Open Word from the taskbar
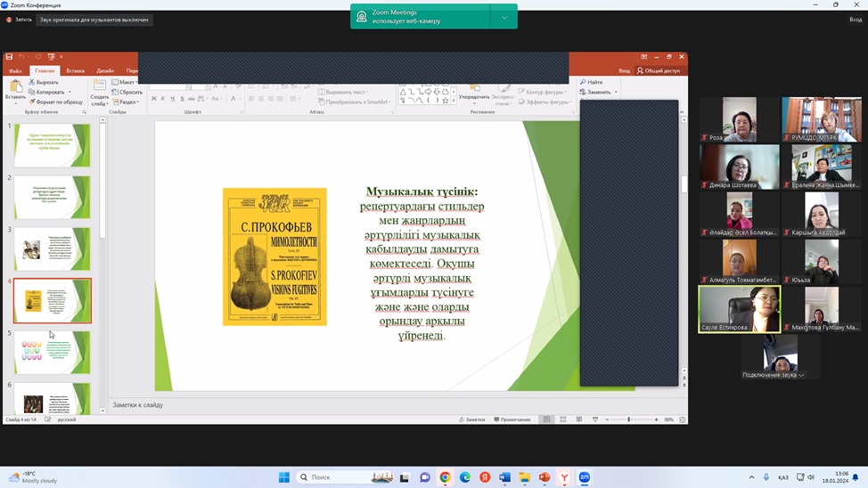 pos(504,477)
